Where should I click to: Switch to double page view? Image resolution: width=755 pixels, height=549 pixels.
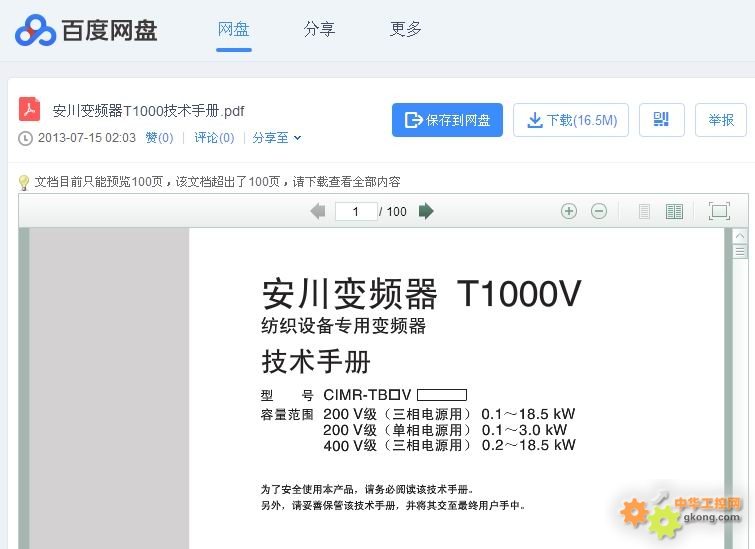point(674,211)
